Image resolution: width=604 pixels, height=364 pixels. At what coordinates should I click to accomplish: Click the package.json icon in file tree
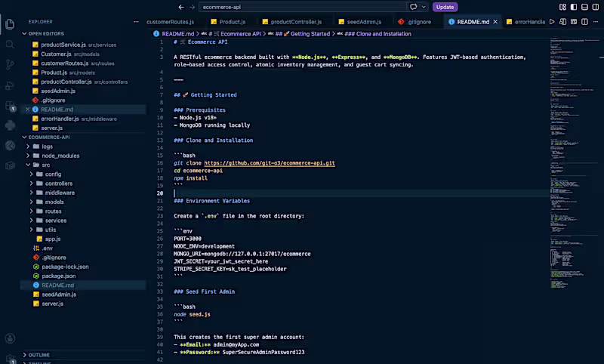tap(36, 276)
